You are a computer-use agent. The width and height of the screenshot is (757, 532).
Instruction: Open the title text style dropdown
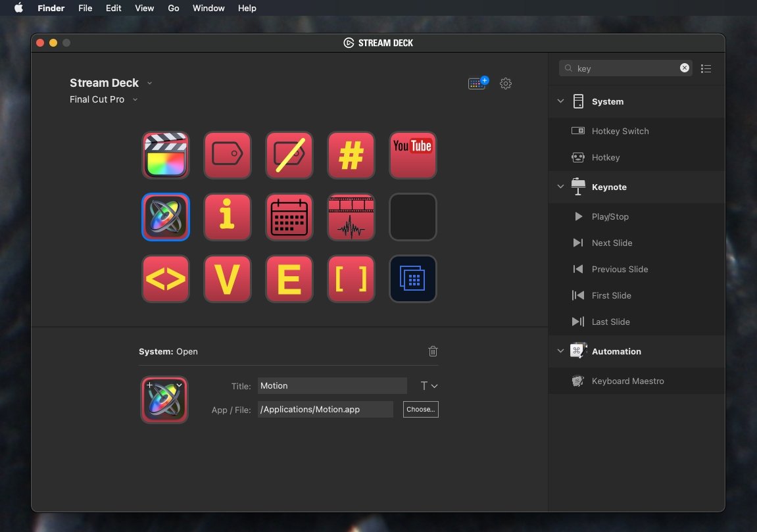(429, 386)
